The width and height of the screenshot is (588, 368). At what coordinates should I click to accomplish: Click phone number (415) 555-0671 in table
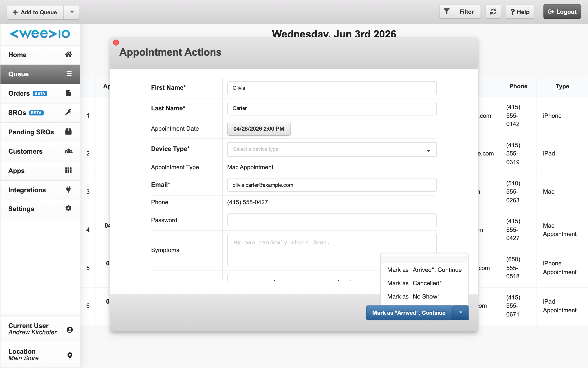coord(513,306)
